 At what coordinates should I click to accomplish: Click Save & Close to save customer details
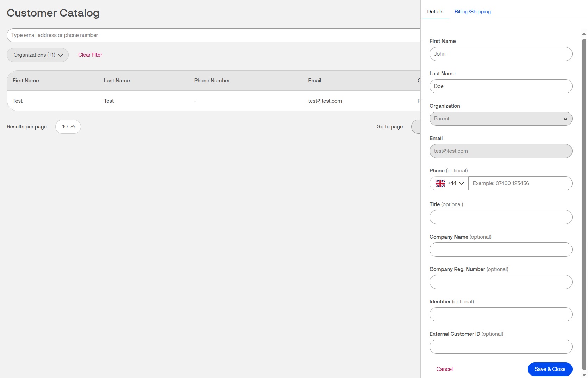[550, 369]
